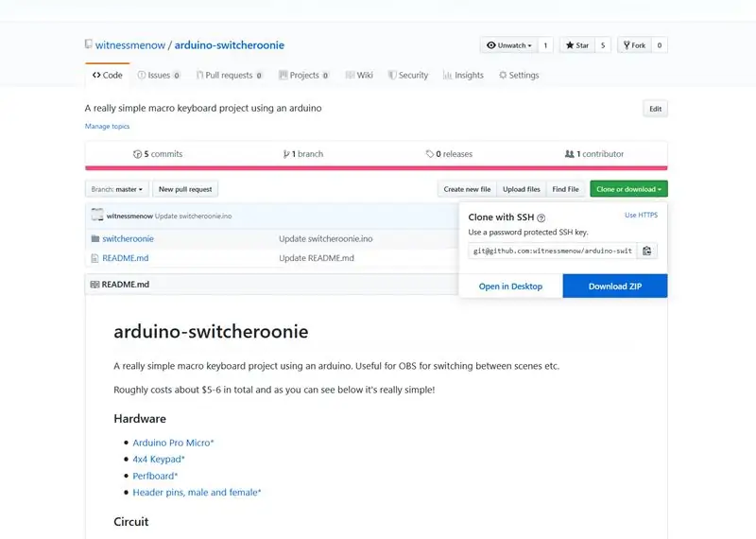Viewport: 756px width, 539px height.
Task: Click Upload files button
Action: click(x=522, y=189)
